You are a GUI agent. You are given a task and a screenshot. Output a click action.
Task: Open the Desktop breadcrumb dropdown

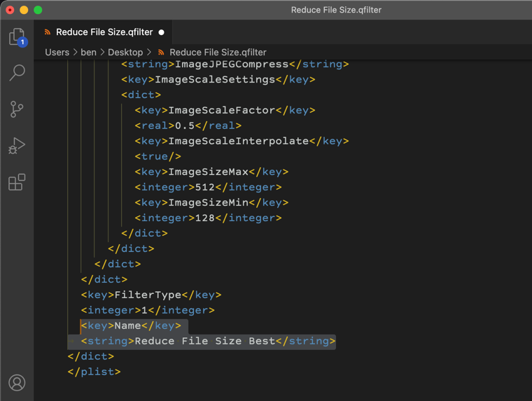click(x=125, y=52)
